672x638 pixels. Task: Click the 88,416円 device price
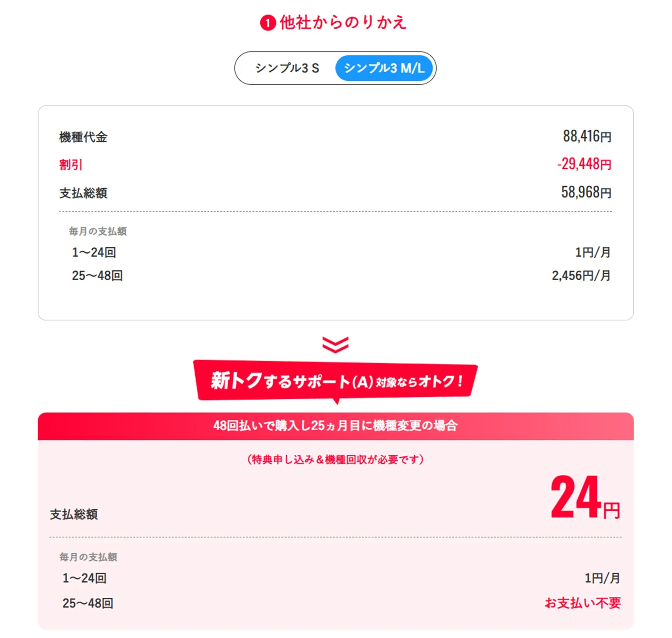point(587,136)
